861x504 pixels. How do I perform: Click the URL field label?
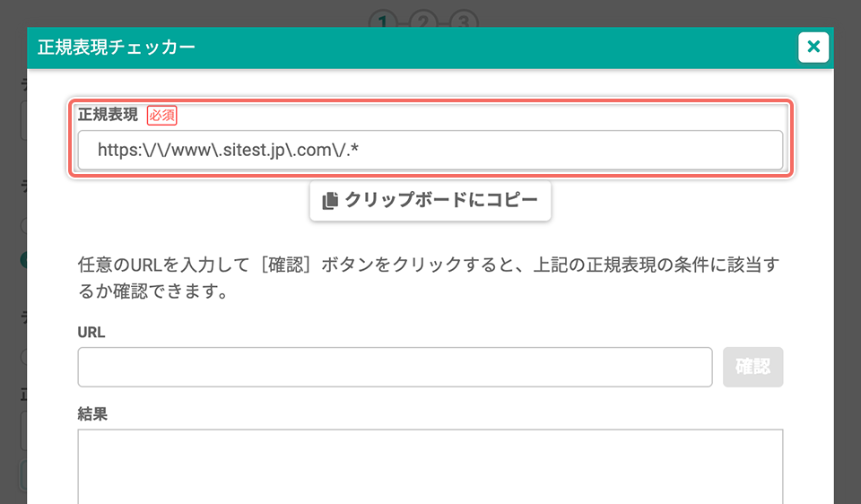click(x=91, y=333)
